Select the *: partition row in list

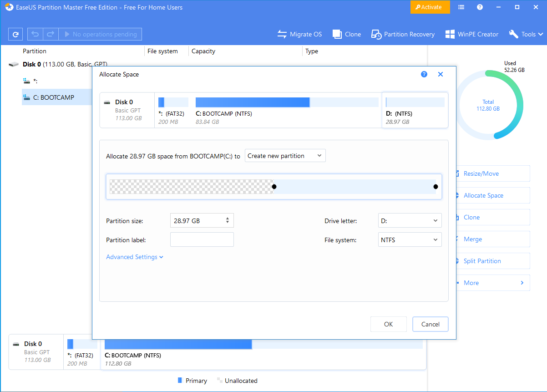coord(57,81)
